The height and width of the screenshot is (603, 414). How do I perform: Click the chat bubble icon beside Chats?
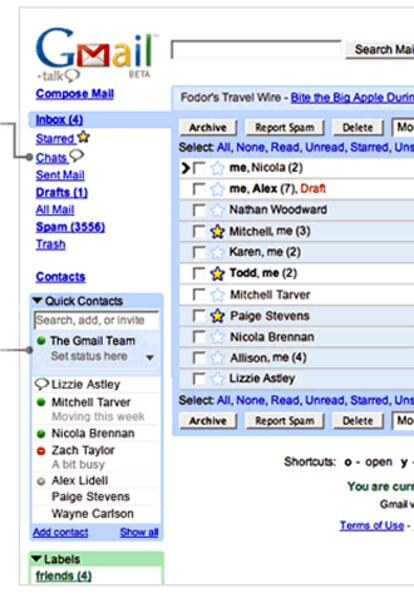click(x=76, y=156)
